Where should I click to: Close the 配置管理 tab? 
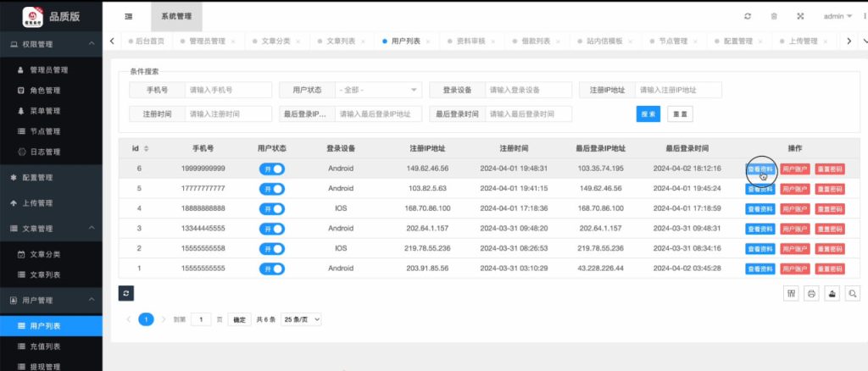(x=760, y=42)
